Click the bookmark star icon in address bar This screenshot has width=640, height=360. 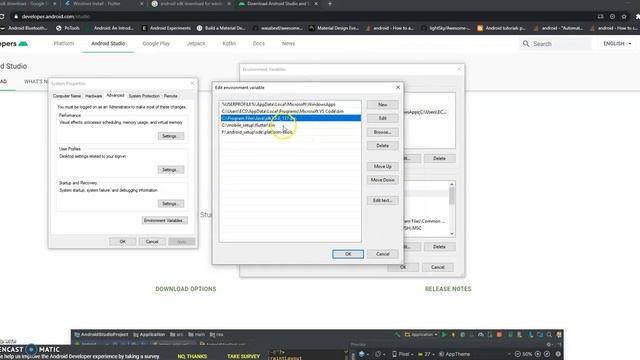[624, 17]
